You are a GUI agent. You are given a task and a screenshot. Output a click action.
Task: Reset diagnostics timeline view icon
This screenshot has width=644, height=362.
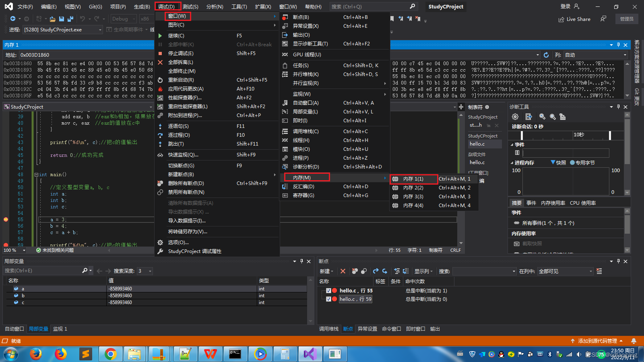point(563,117)
